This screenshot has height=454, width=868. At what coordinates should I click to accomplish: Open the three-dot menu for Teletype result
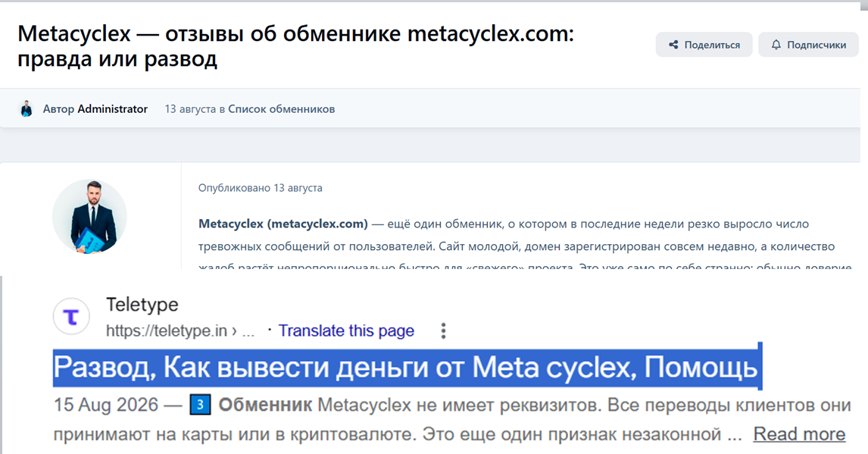coord(443,330)
